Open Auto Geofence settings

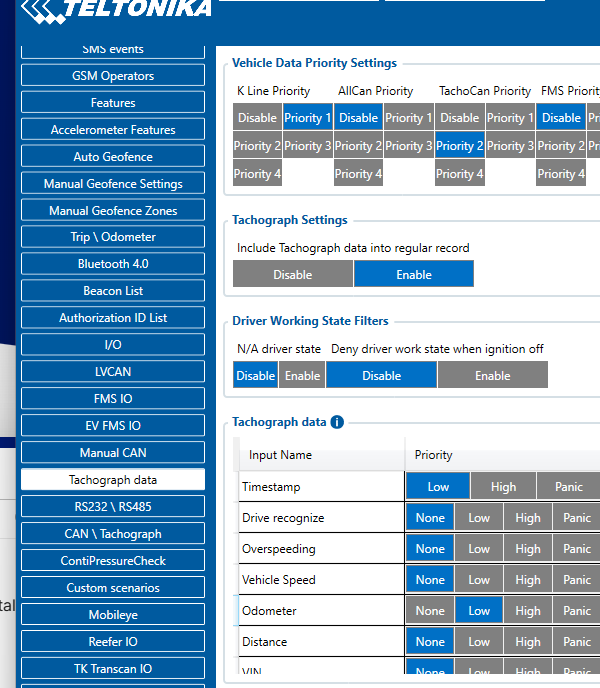pos(113,156)
